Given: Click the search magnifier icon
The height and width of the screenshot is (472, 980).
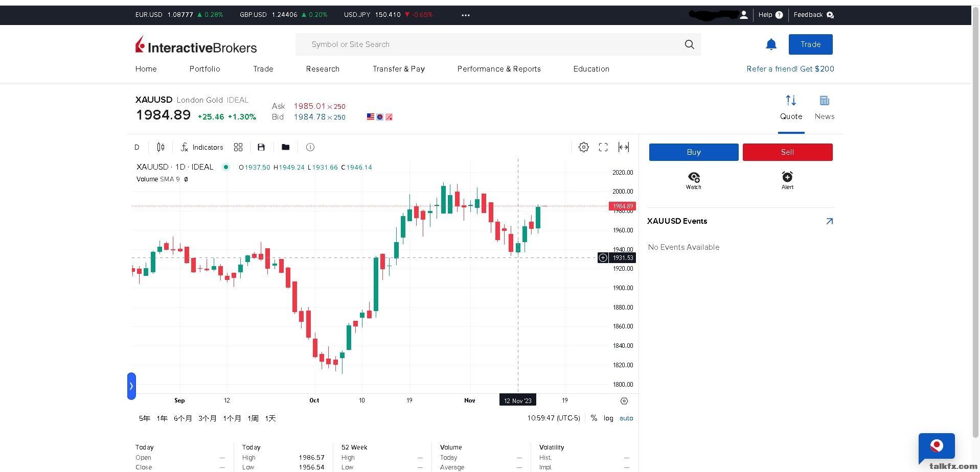Looking at the screenshot, I should (689, 44).
